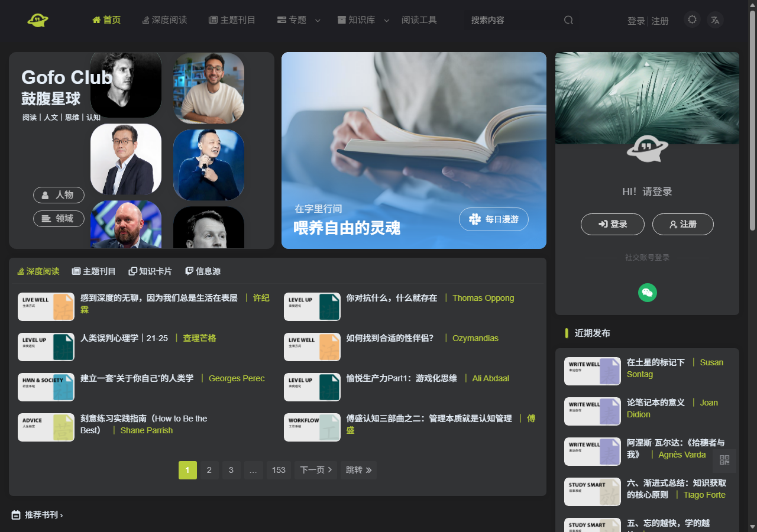Click the palm leaves cover image

click(647, 98)
